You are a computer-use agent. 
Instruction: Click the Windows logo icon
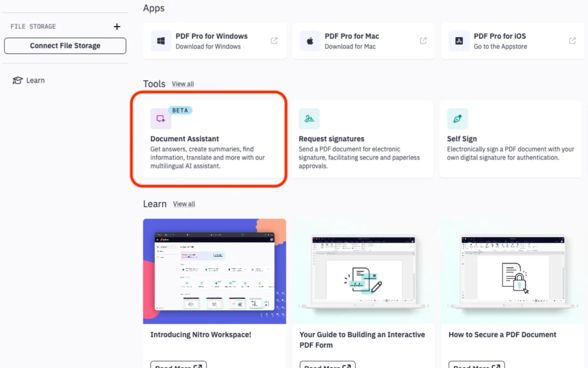[x=161, y=41]
